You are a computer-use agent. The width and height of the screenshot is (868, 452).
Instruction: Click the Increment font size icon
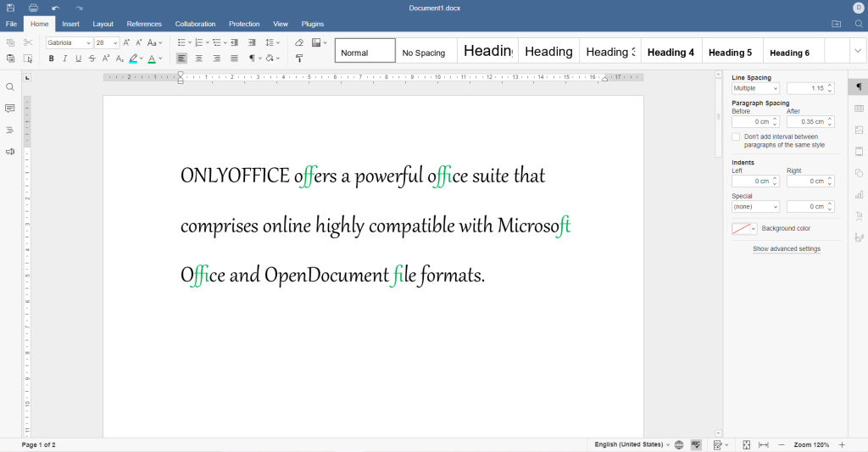coord(126,42)
